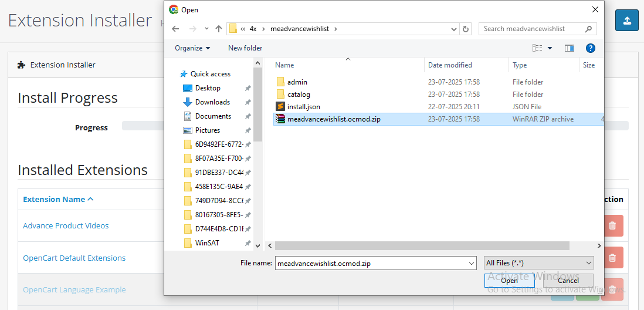Click navigation pane scroll down arrow

click(x=257, y=246)
